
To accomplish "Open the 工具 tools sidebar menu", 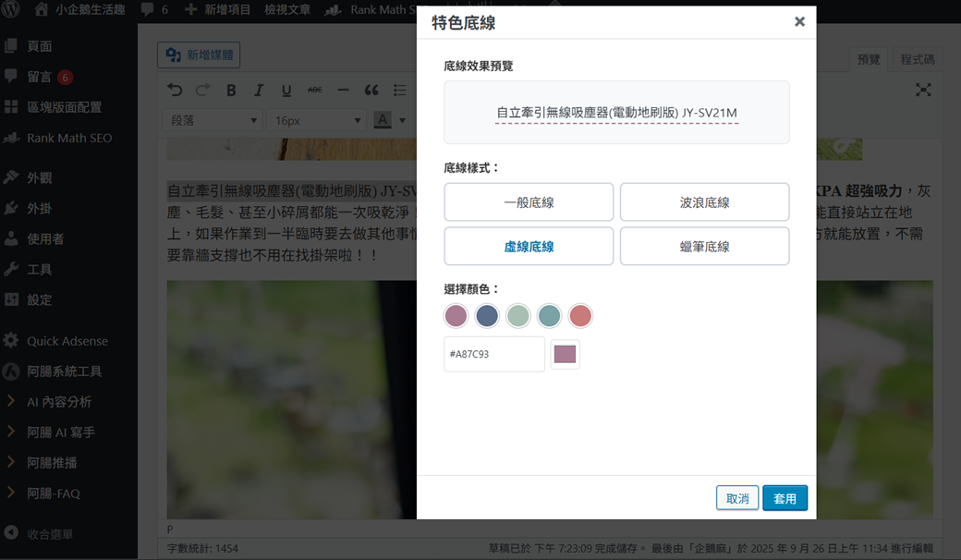I will [39, 270].
